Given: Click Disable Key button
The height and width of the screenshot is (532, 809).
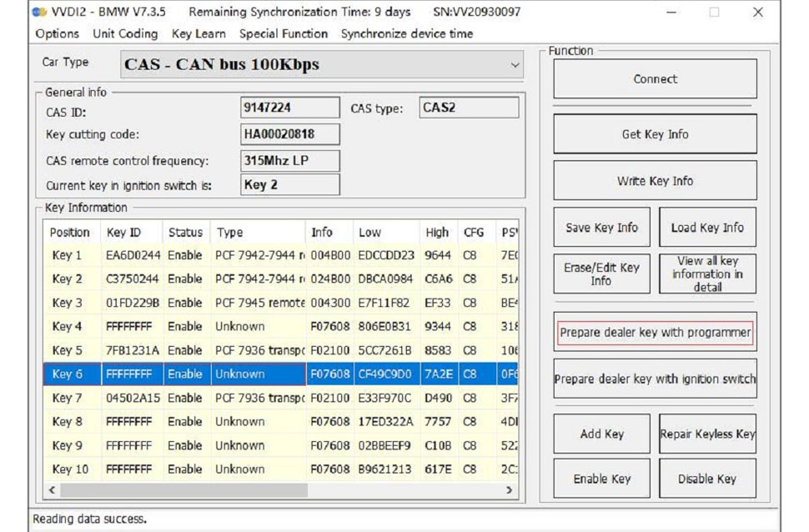Looking at the screenshot, I should [707, 479].
